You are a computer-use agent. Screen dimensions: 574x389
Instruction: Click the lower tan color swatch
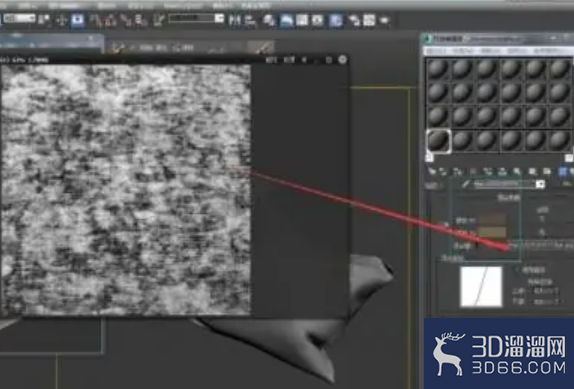click(x=492, y=232)
